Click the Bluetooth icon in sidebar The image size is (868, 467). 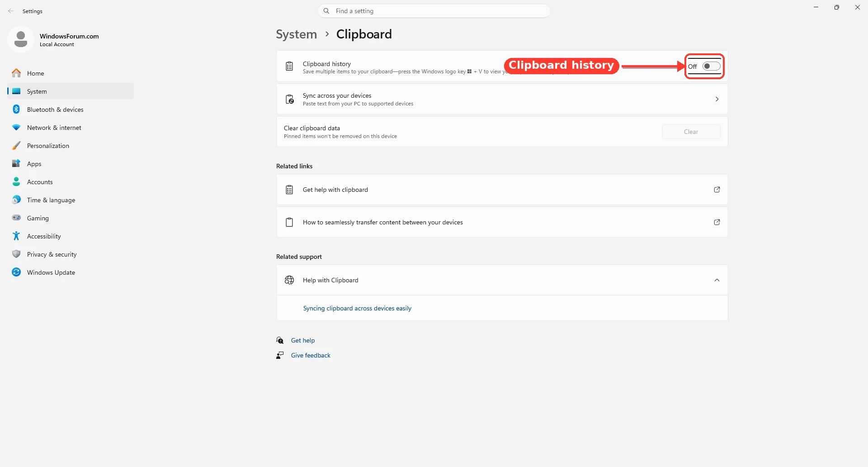16,109
